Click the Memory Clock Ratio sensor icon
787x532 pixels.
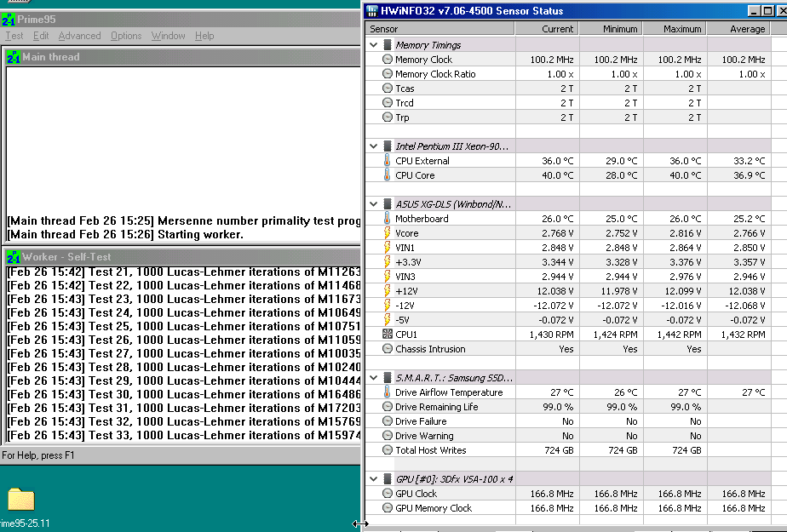click(387, 74)
